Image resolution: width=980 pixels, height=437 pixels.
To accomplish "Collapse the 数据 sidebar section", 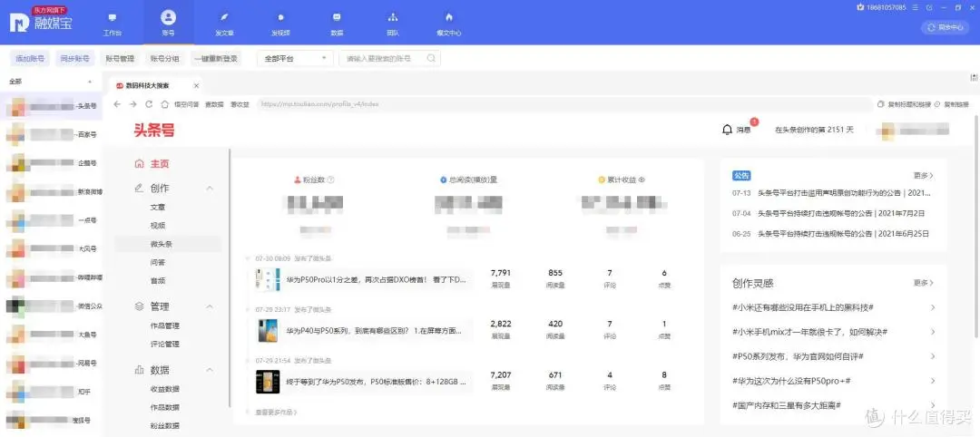I will point(210,370).
